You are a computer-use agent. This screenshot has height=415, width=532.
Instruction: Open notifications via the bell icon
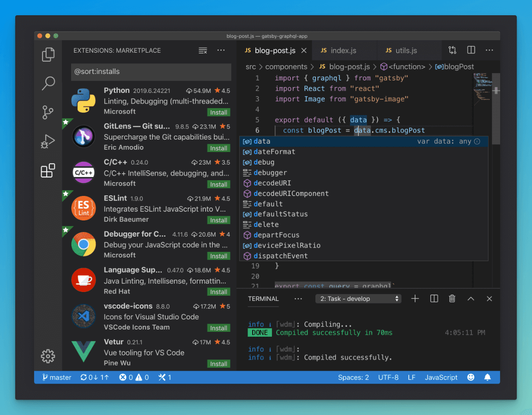pyautogui.click(x=487, y=377)
